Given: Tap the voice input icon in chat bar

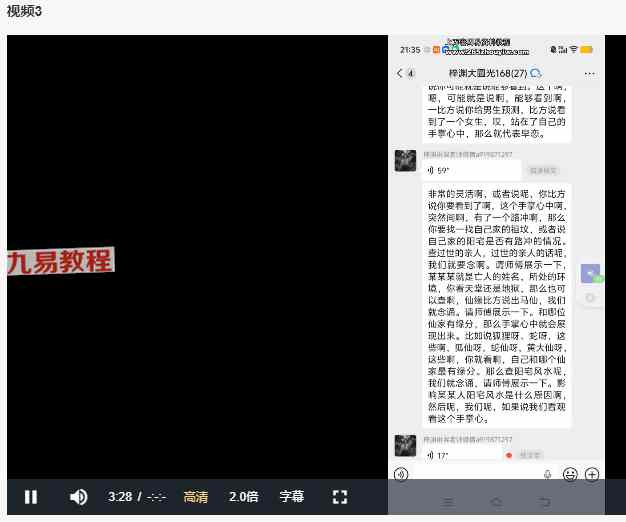Looking at the screenshot, I should (x=401, y=474).
